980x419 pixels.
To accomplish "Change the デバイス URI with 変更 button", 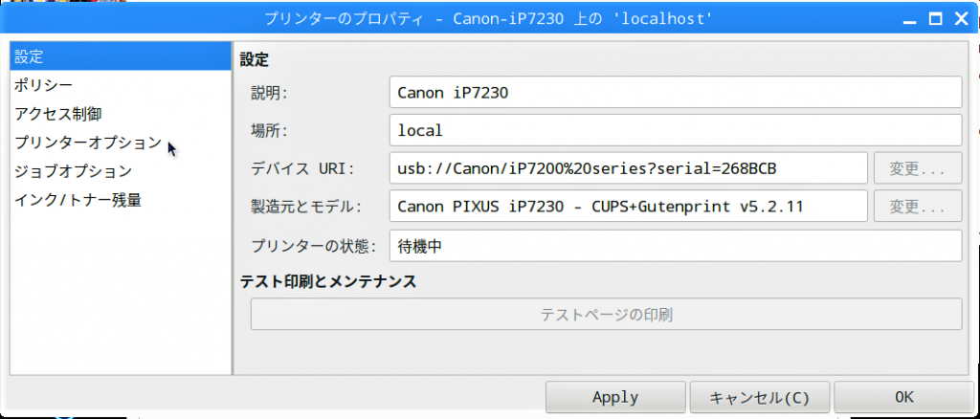I will 918,168.
